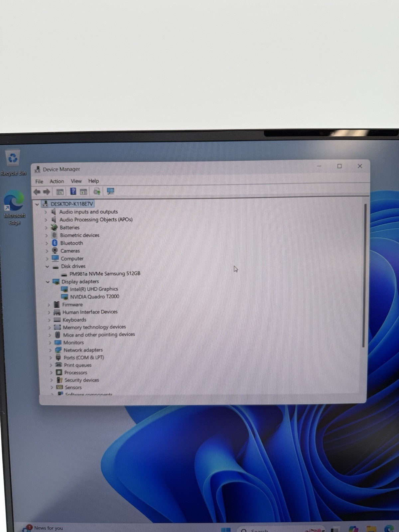This screenshot has width=399, height=532.
Task: Collapse the Disk drives chevron
Action: (x=47, y=266)
